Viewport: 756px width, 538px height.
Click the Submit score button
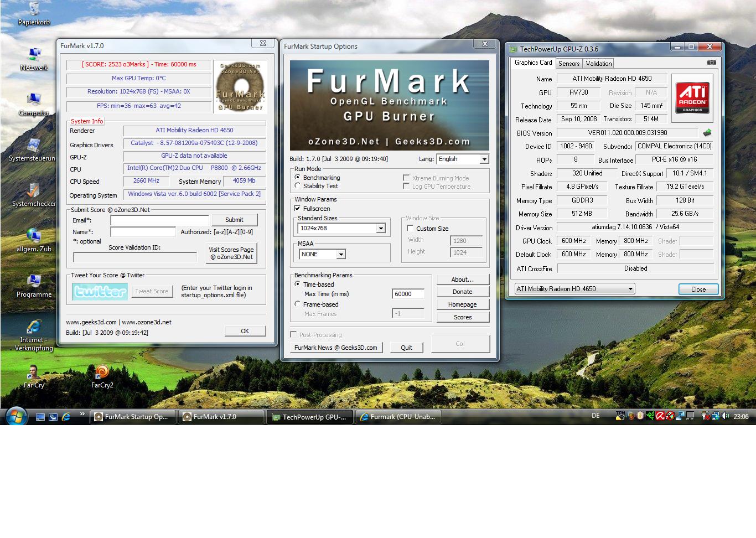(x=234, y=220)
